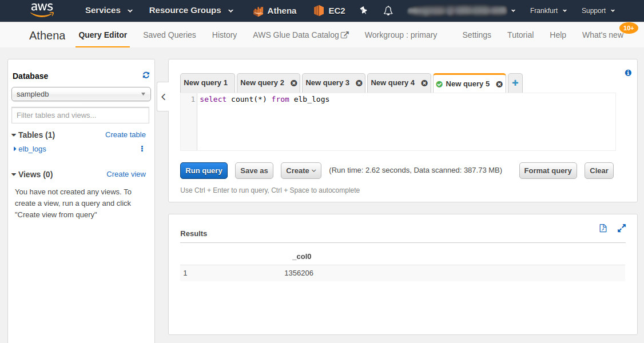644x343 pixels.
Task: Click the Run query button
Action: pos(204,171)
